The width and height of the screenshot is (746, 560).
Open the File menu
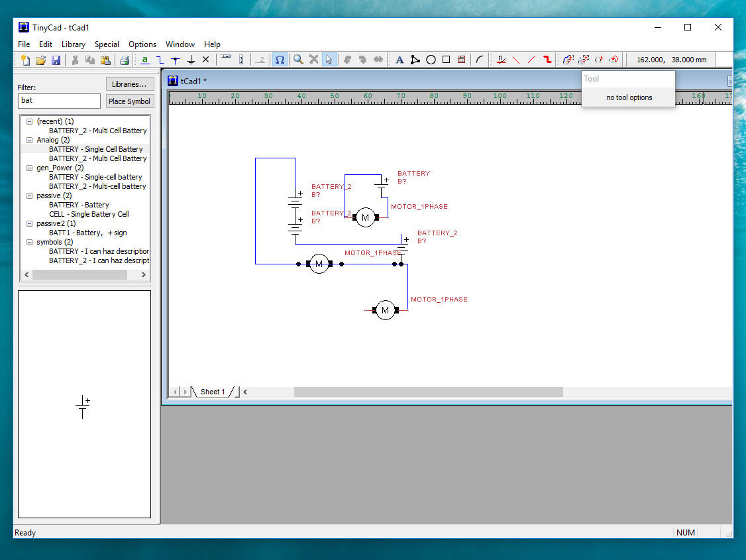coord(24,44)
